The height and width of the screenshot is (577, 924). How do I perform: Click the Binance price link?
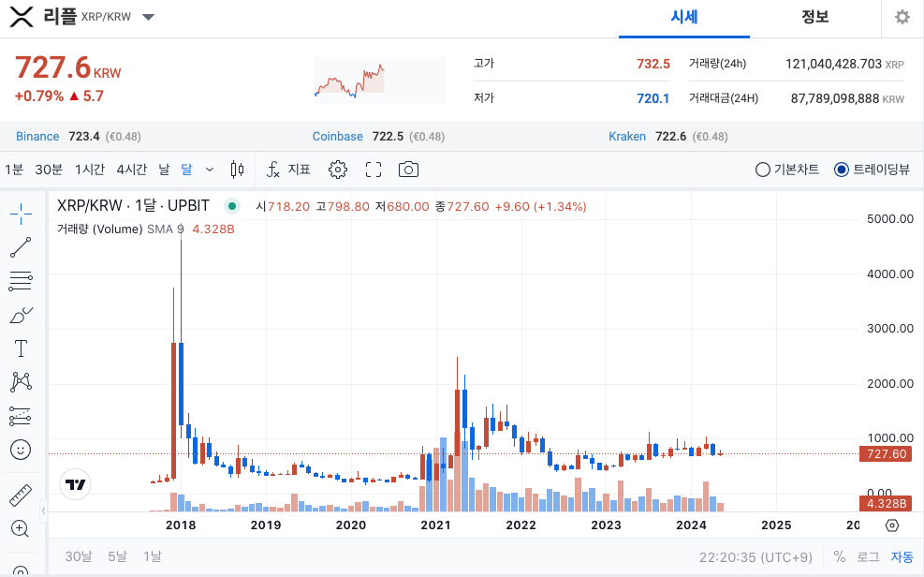37,137
